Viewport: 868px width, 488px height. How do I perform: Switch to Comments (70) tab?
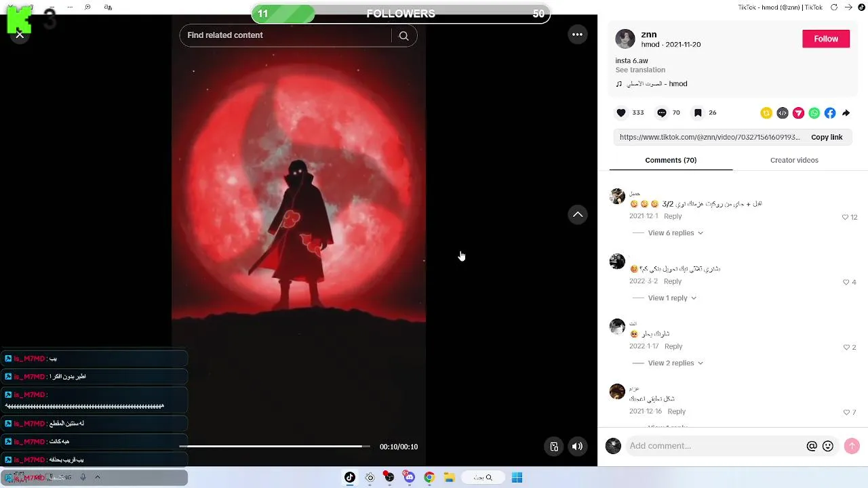(x=671, y=161)
